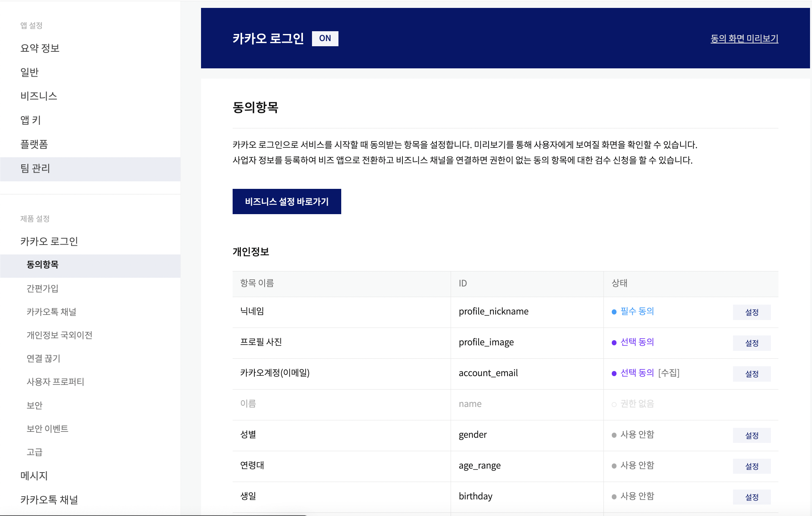Image resolution: width=812 pixels, height=516 pixels.
Task: Open 요약 정보 in the sidebar
Action: [x=40, y=48]
